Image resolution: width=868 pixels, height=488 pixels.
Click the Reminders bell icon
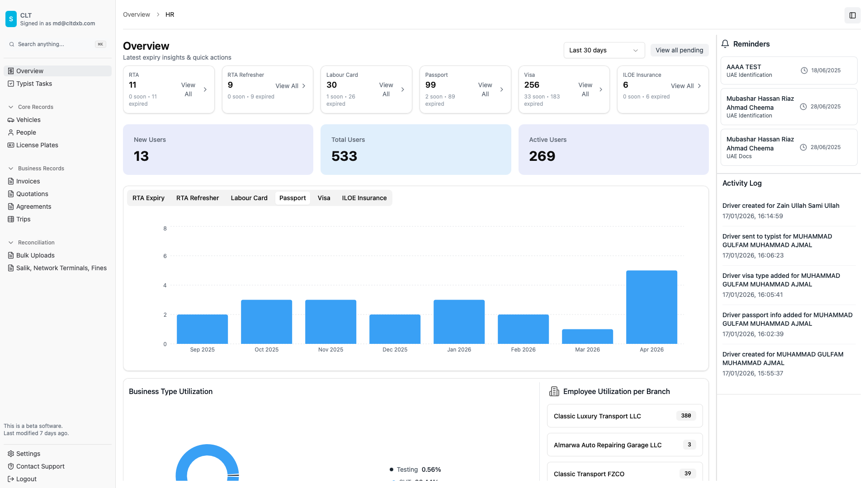[x=725, y=44]
